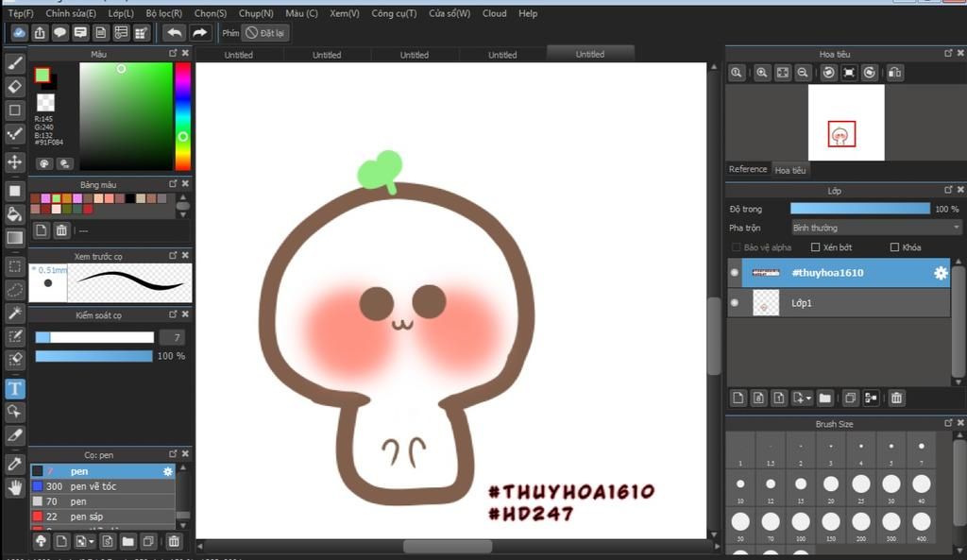967x560 pixels.
Task: Fit canvas to window in navigator
Action: click(x=783, y=73)
